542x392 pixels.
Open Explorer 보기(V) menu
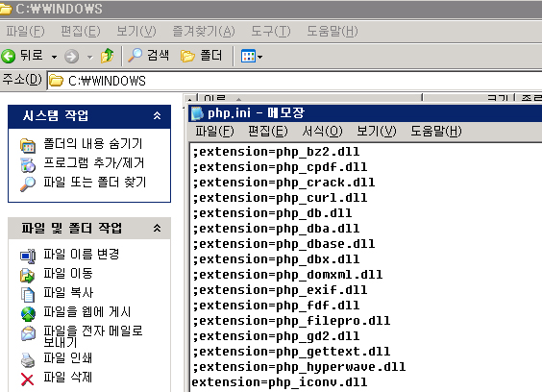pos(136,32)
